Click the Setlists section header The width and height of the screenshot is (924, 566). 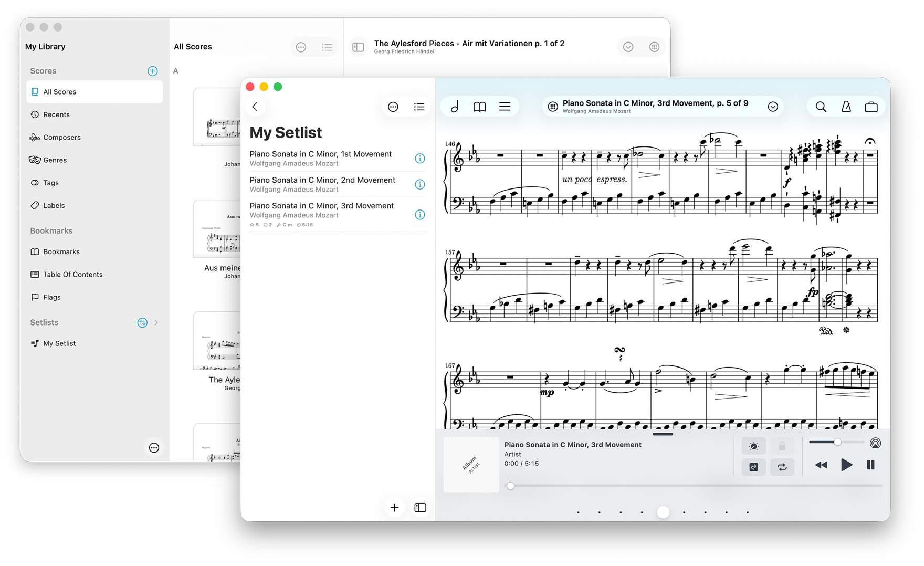44,322
